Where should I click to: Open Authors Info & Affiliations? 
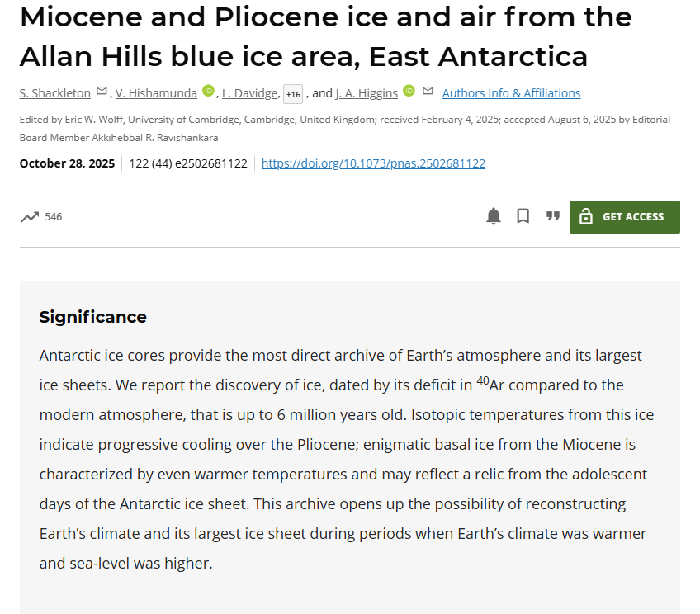tap(511, 93)
